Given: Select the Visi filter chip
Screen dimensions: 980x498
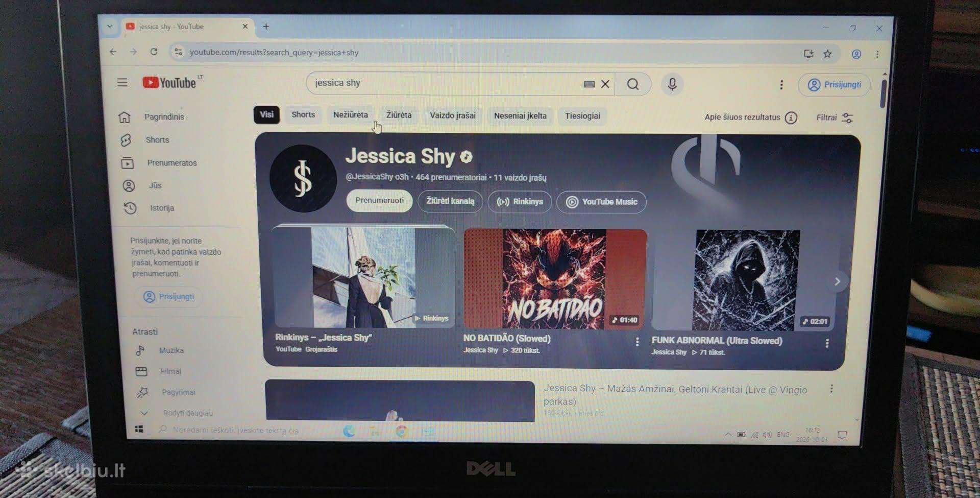Looking at the screenshot, I should tap(266, 114).
